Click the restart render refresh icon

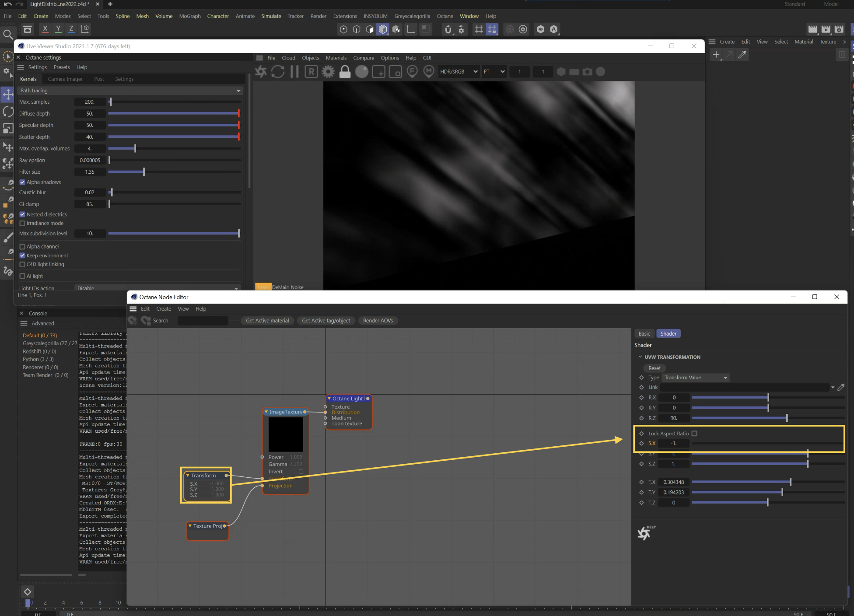278,72
